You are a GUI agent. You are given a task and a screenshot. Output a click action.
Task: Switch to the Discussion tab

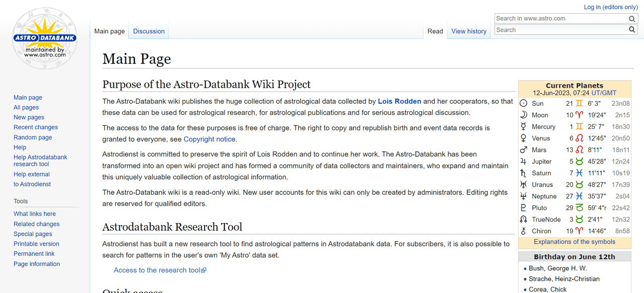pos(149,31)
